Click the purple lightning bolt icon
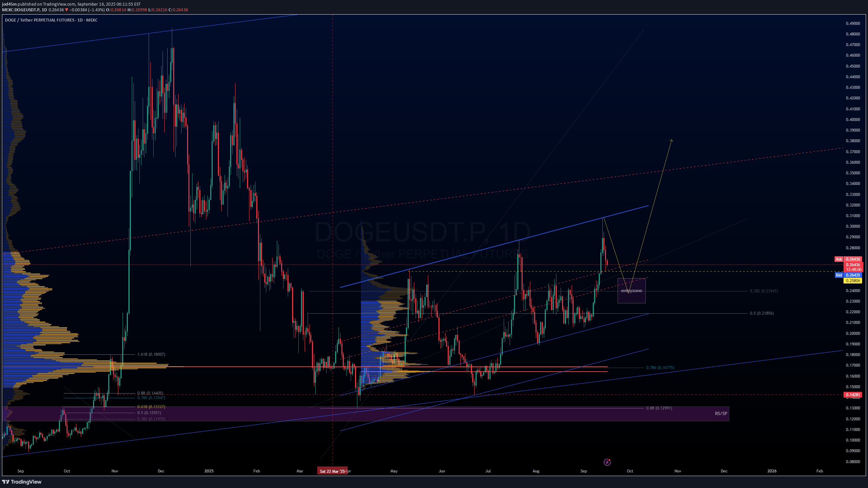Screen dimensions: 868x488 (x=607, y=462)
